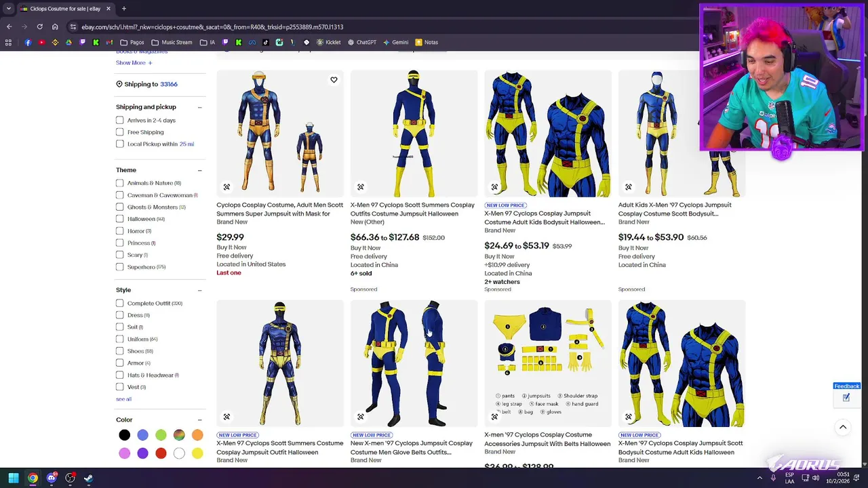Screen dimensions: 868x488
Task: Pick the red color swatch
Action: pyautogui.click(x=161, y=453)
